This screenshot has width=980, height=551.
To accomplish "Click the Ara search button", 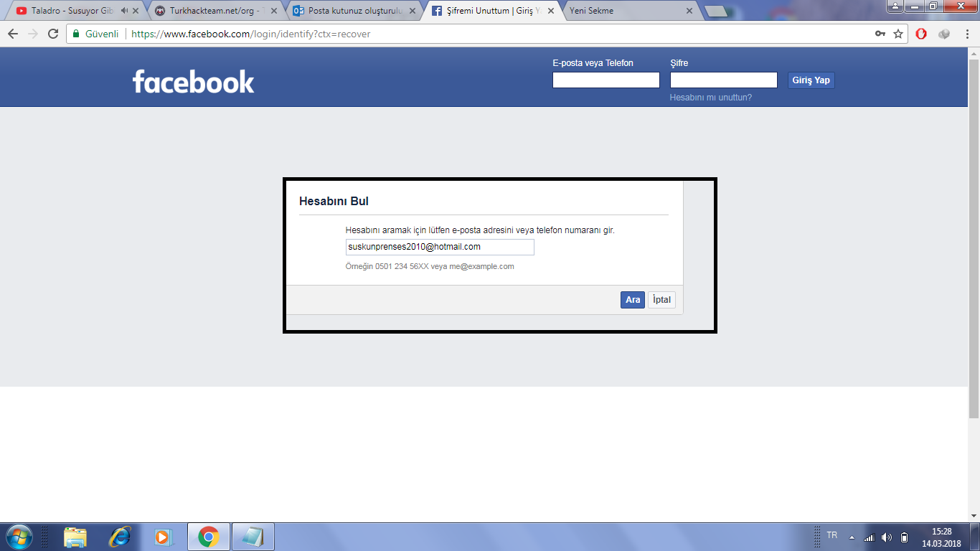I will 633,300.
